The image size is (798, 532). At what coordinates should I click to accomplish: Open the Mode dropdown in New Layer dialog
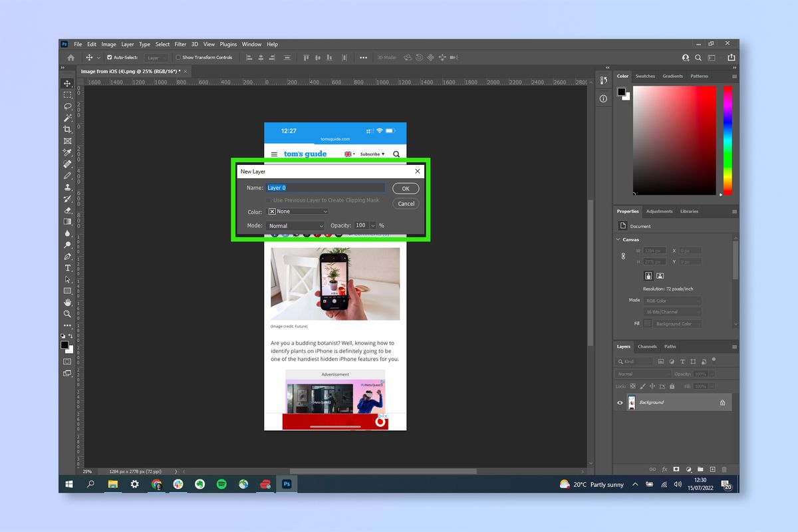(295, 225)
